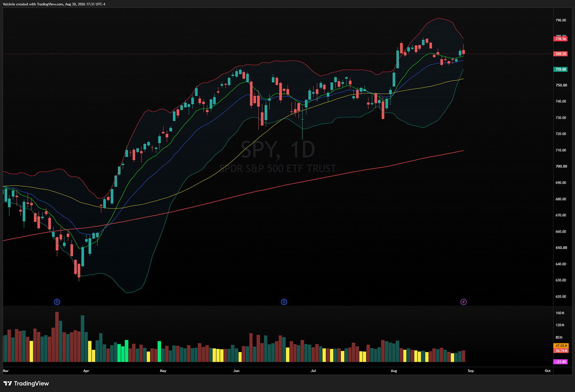The width and height of the screenshot is (575, 392).
Task: Select the red 769.35 last price label
Action: click(561, 54)
